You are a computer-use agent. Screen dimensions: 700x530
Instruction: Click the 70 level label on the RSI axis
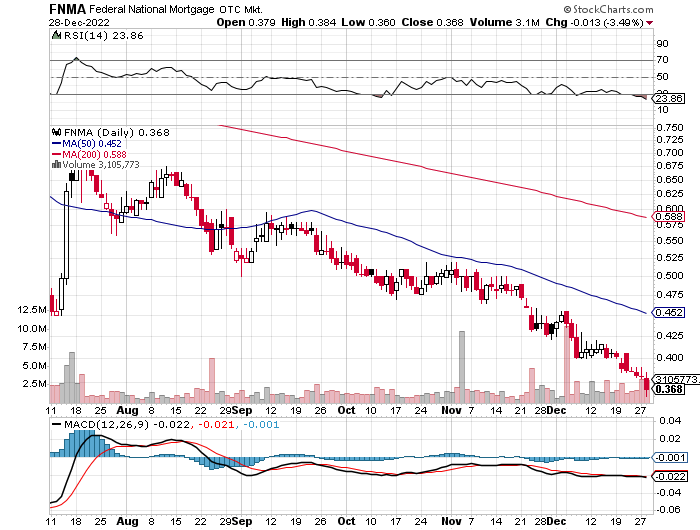point(662,60)
